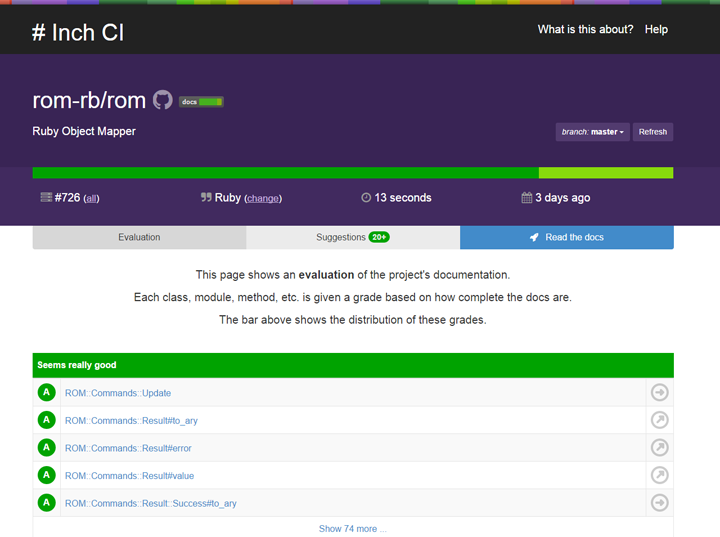The width and height of the screenshot is (720, 537).
Task: Open the What is this about? menu link
Action: [x=585, y=29]
